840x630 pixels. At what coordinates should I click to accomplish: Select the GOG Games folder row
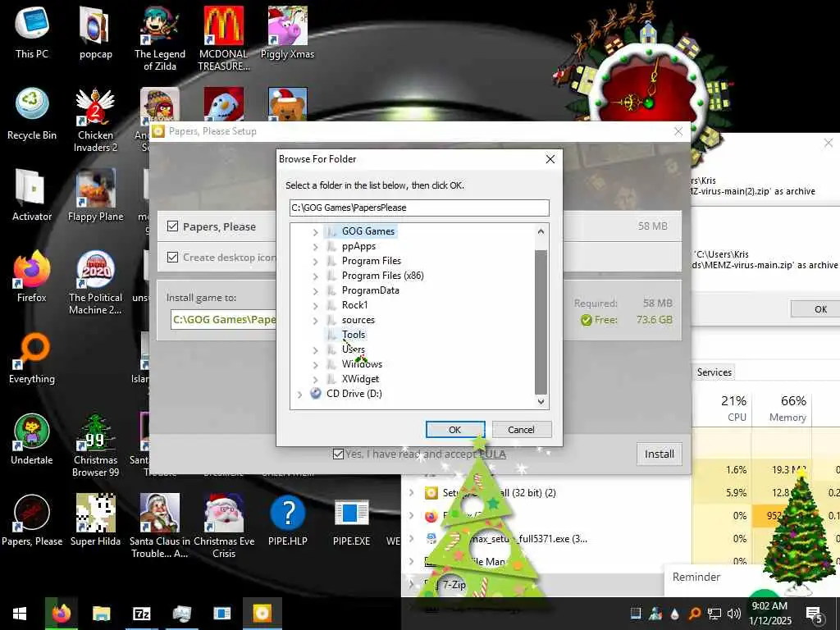click(367, 231)
